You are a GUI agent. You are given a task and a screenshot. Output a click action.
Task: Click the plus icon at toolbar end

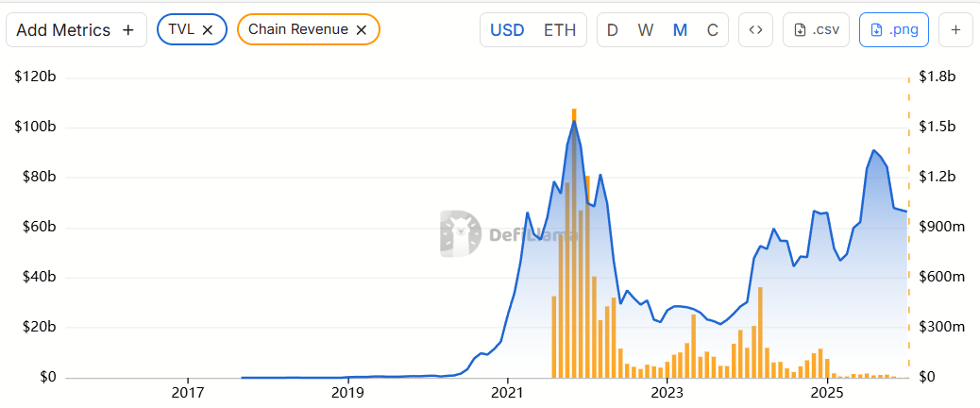955,29
